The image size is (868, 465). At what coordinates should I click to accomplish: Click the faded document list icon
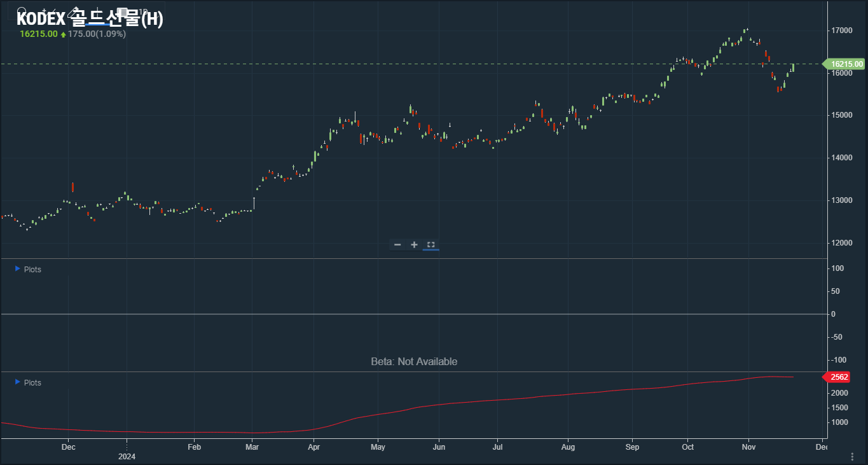pyautogui.click(x=121, y=12)
